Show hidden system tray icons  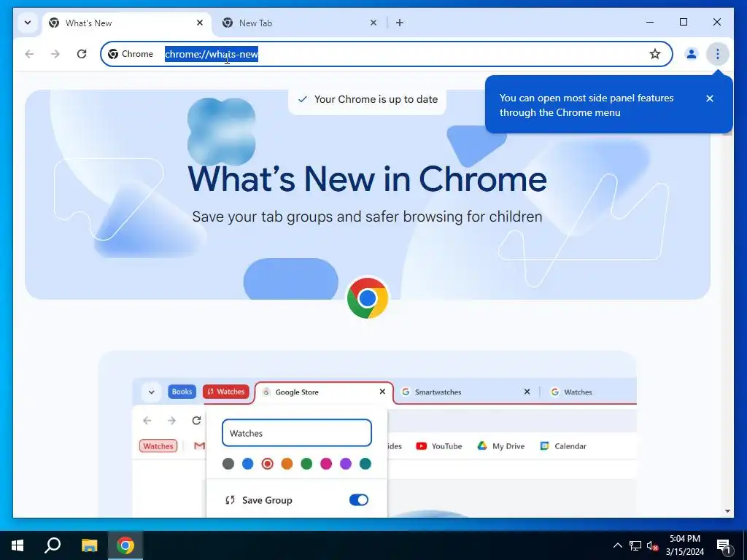pyautogui.click(x=617, y=545)
